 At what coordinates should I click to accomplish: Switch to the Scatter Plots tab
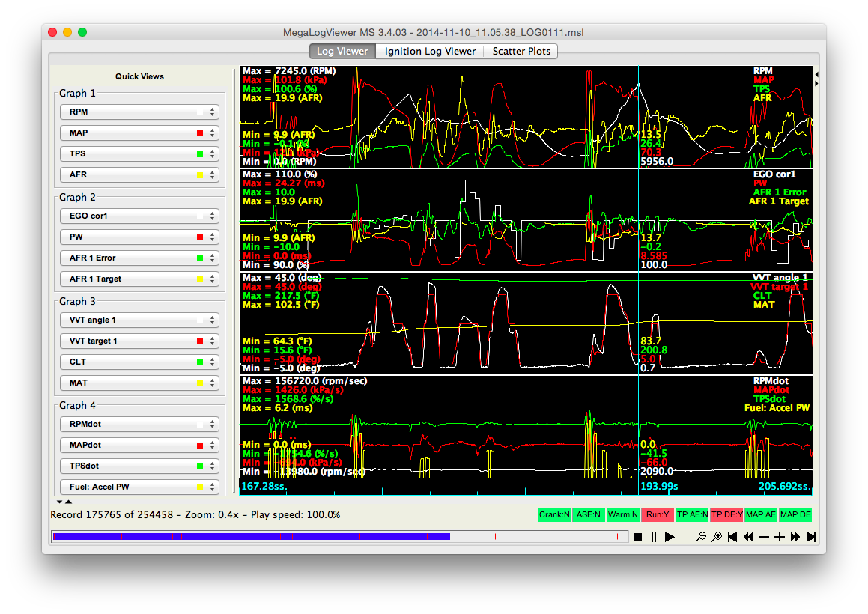(521, 51)
